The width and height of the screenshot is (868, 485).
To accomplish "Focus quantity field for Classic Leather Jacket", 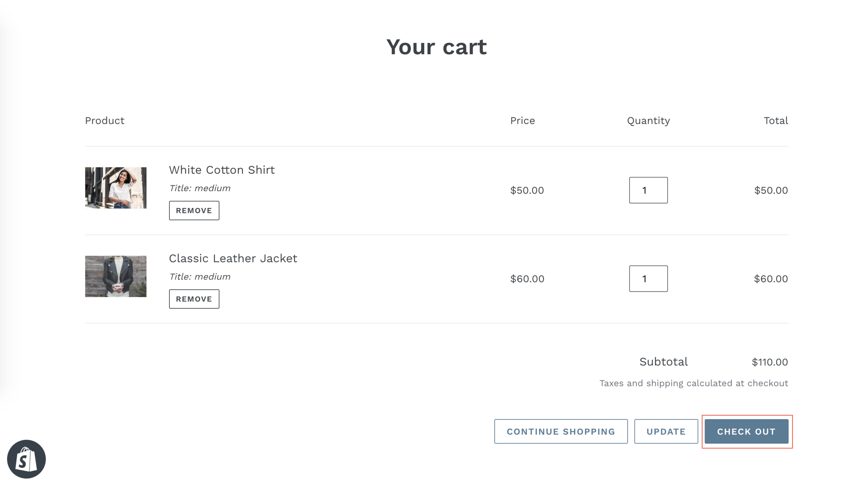I will coord(648,279).
